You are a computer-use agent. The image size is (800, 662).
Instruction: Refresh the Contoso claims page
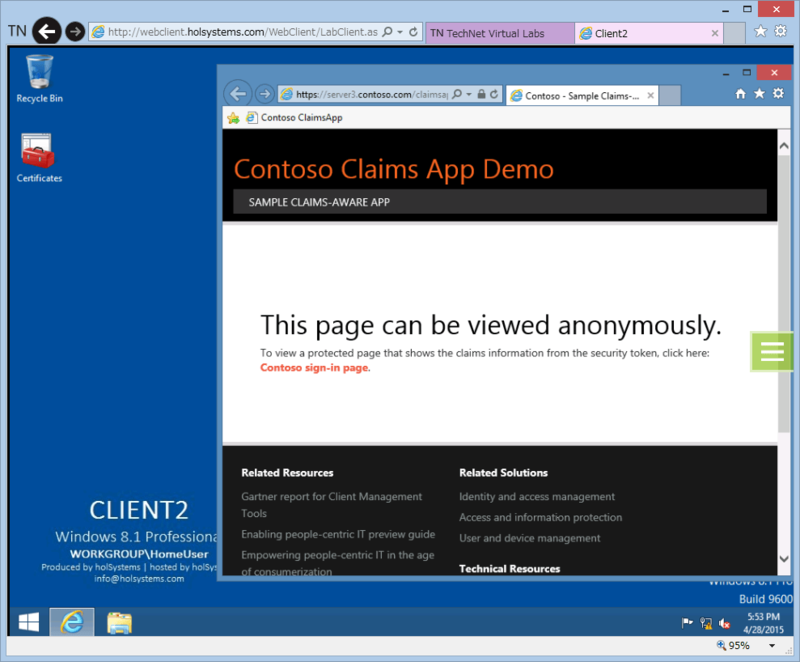[x=494, y=94]
